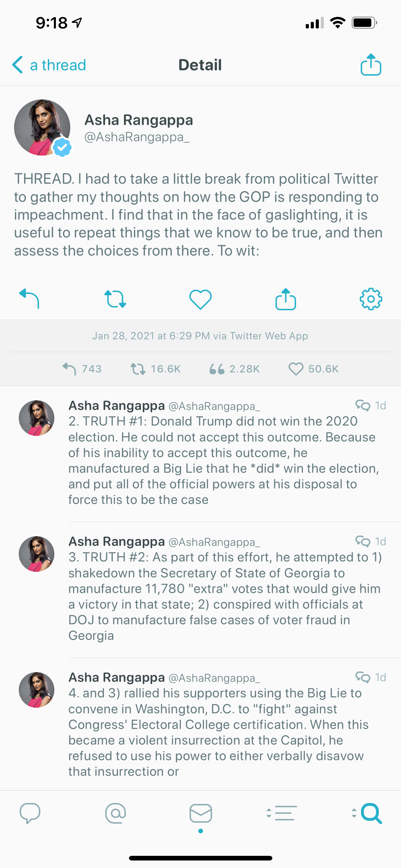Open the Messages tab

tap(201, 813)
